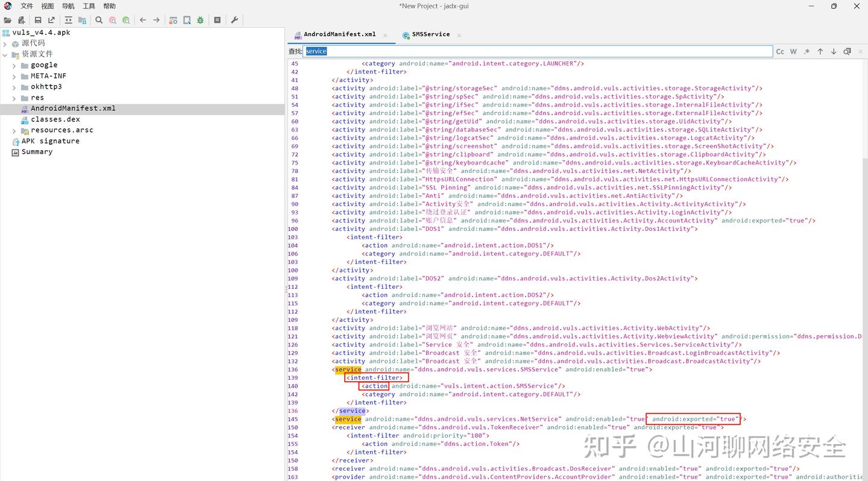Save all decompiled sources icon

(x=38, y=20)
